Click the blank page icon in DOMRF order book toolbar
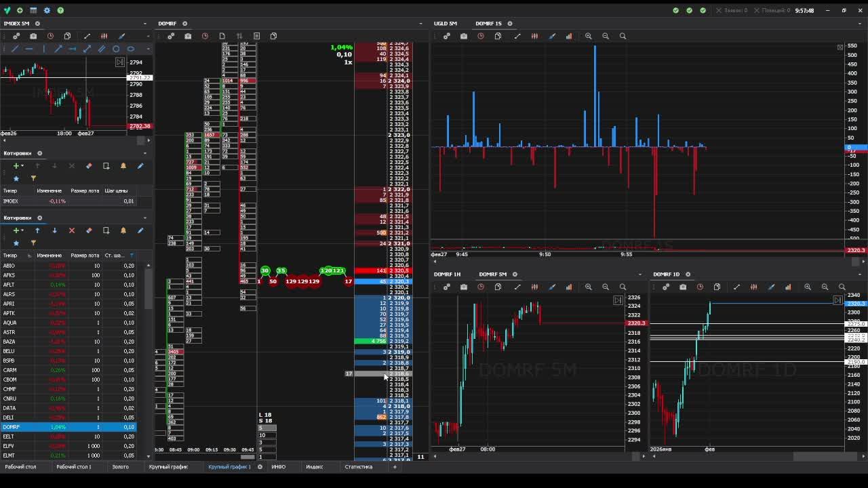868x488 pixels. [x=222, y=36]
